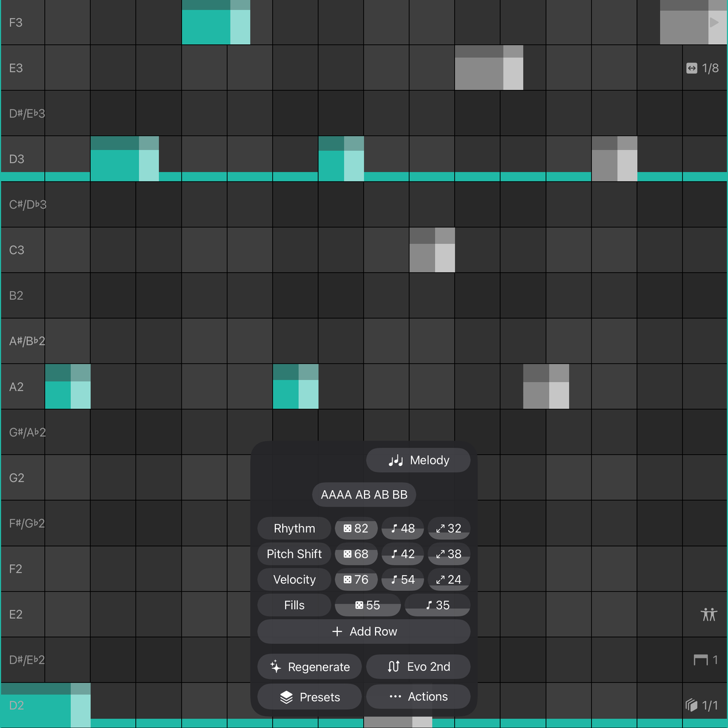Adjust Rhythm note amount value 48

pyautogui.click(x=403, y=528)
